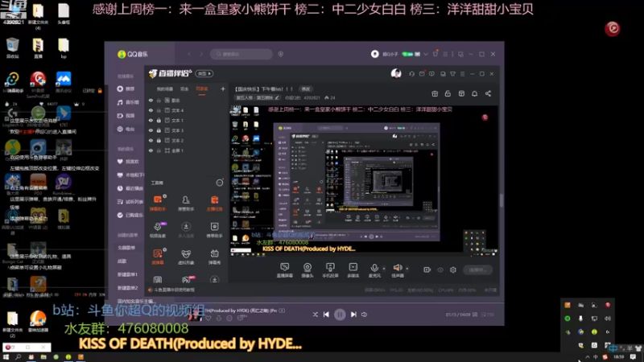
Task: Toggle the lock on the 文本 1 source
Action: 159,120
